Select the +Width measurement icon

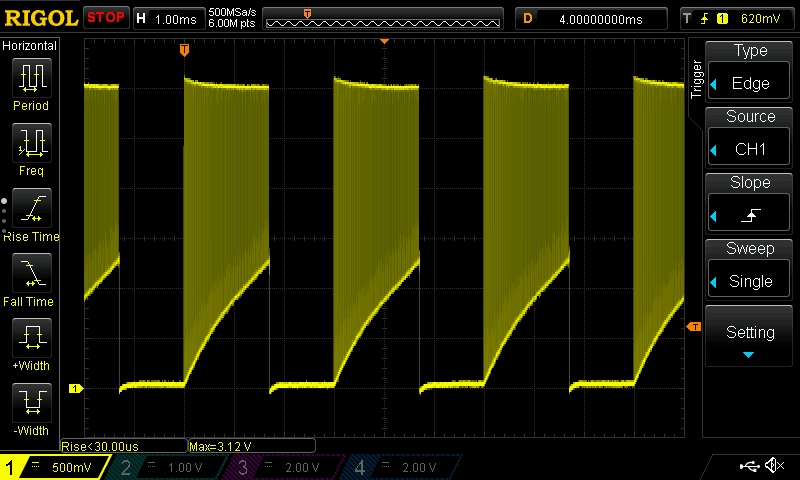tap(31, 340)
